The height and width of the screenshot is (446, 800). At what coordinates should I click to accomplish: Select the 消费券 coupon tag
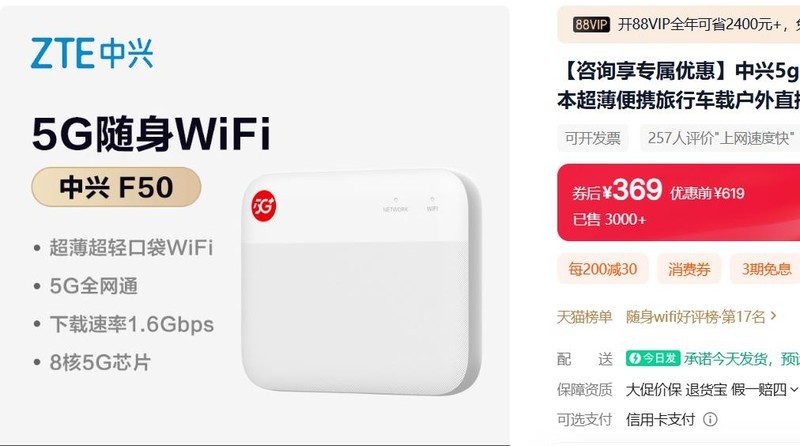(689, 269)
